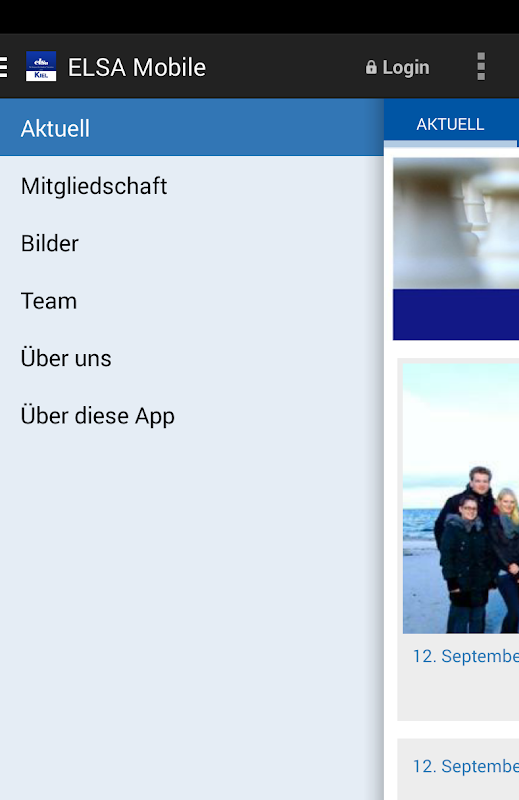Select the Team menu item

coord(192,301)
